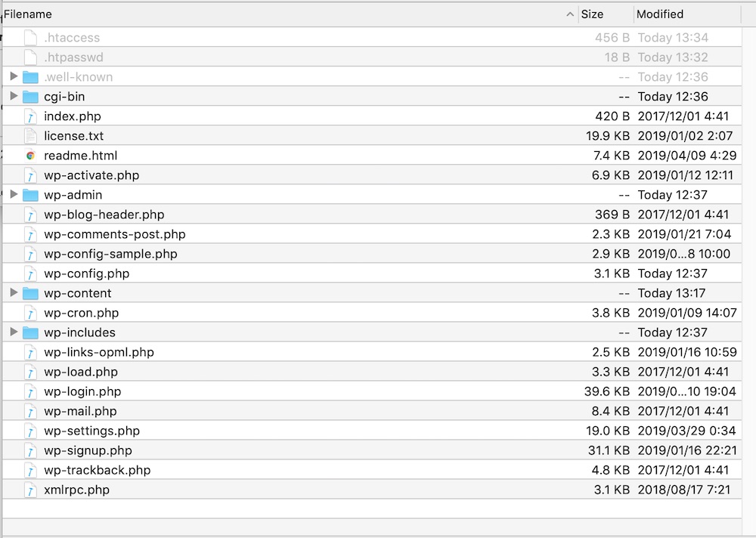Click the 39.6 KB size value
Image resolution: width=756 pixels, height=538 pixels.
pyautogui.click(x=606, y=391)
